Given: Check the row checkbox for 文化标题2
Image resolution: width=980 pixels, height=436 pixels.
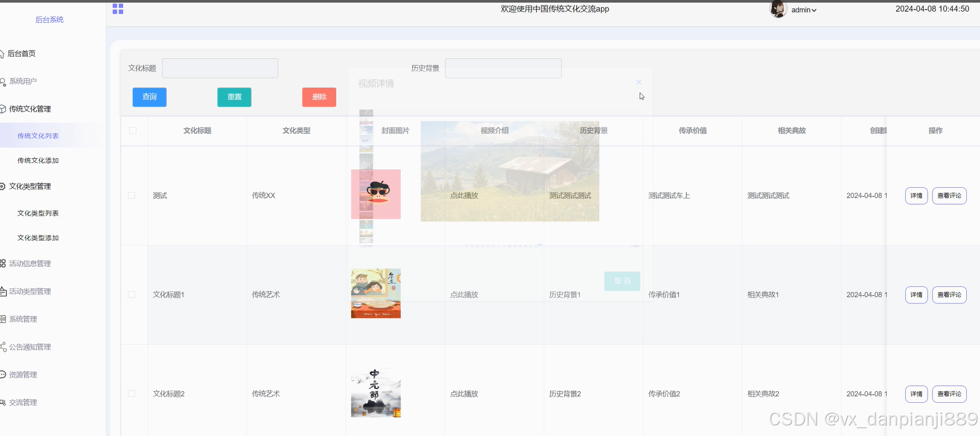Looking at the screenshot, I should (x=132, y=394).
